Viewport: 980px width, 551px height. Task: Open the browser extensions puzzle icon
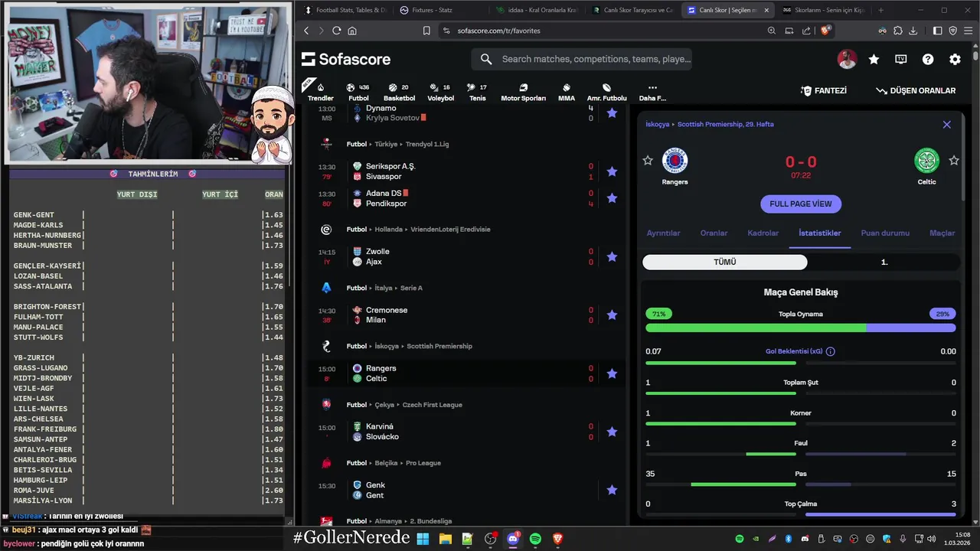897,31
